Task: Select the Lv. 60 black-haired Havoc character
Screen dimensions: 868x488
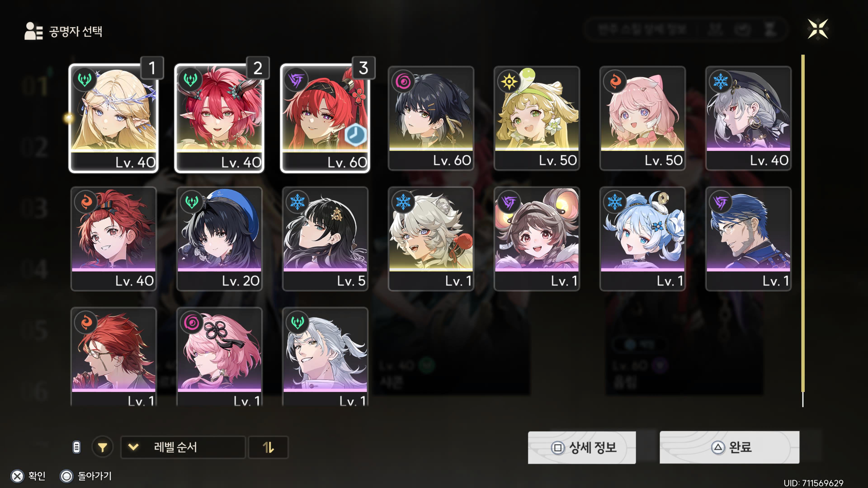Action: tap(431, 118)
